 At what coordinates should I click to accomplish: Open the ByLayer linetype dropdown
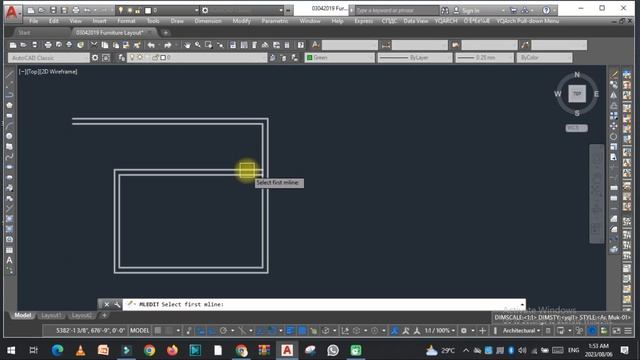[x=415, y=58]
